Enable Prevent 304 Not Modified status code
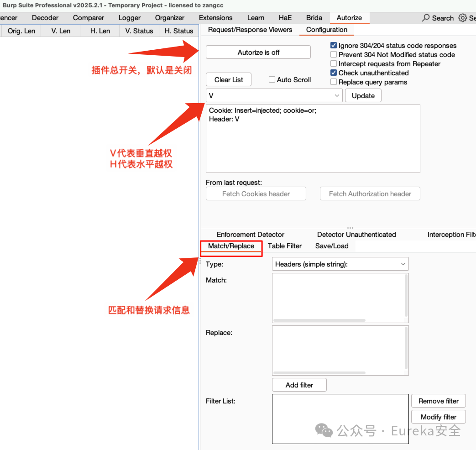This screenshot has width=476, height=450. point(333,54)
